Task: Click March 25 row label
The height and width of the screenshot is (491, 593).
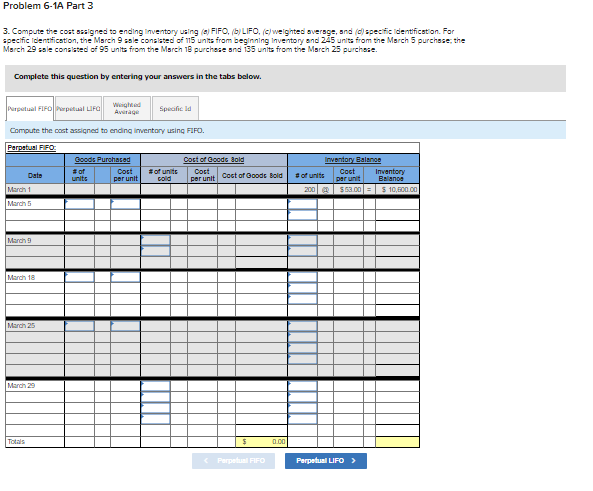Action: 21,326
